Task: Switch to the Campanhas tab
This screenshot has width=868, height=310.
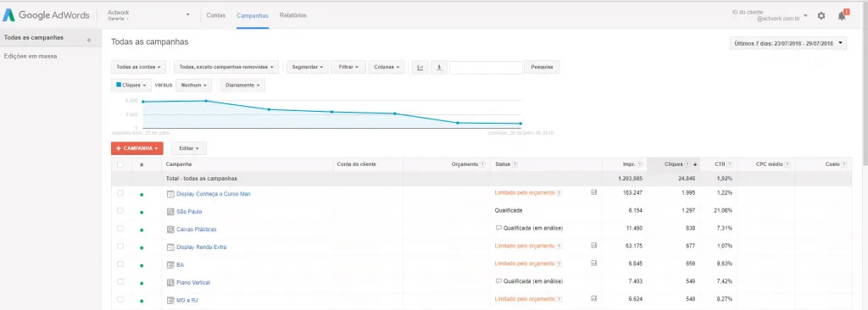Action: [253, 15]
